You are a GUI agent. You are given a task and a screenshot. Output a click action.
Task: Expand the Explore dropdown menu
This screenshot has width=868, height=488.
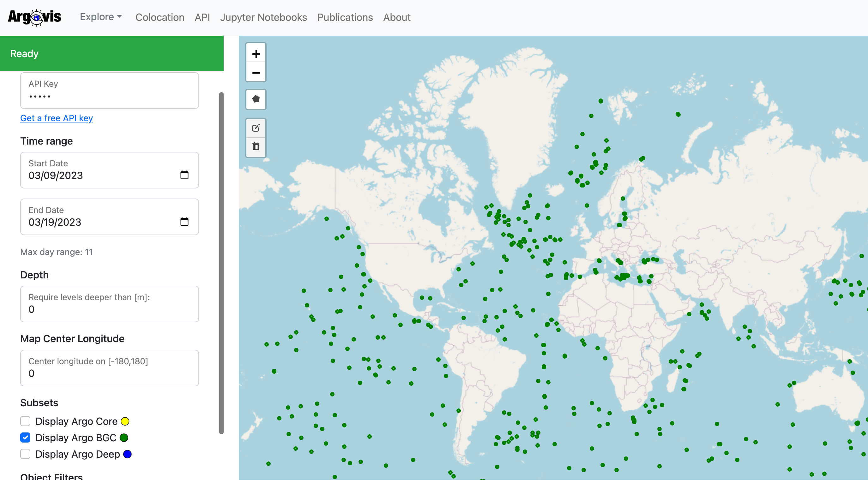(x=101, y=17)
